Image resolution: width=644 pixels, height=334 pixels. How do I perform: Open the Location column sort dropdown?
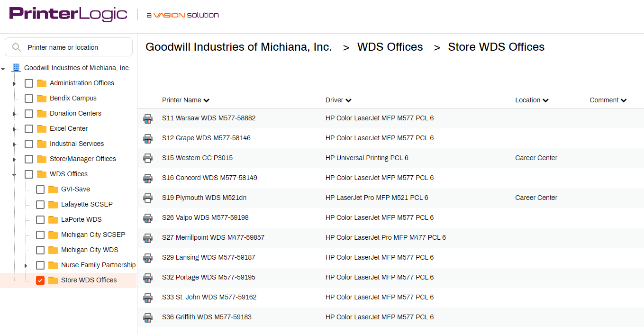(545, 100)
